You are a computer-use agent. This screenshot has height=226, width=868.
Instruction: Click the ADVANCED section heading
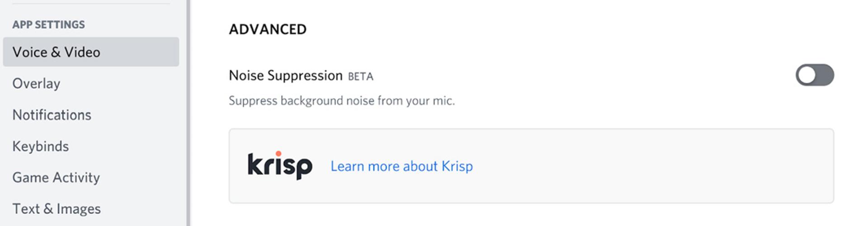(268, 29)
